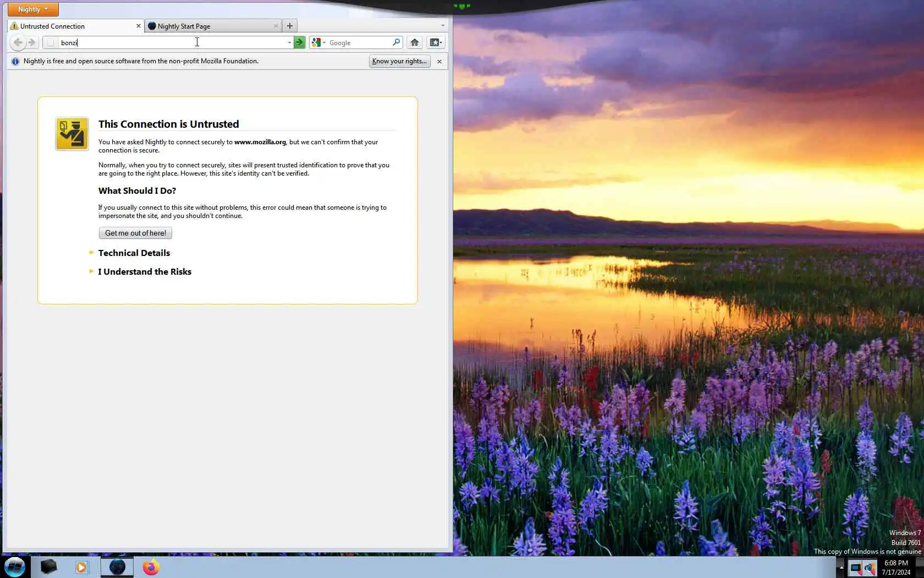Viewport: 924px width, 578px height.
Task: Click the This Connection is Untrusted heading
Action: click(169, 124)
